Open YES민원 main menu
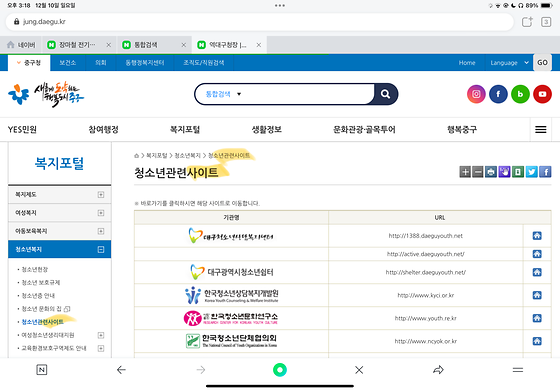The height and width of the screenshot is (391, 560). tap(22, 130)
